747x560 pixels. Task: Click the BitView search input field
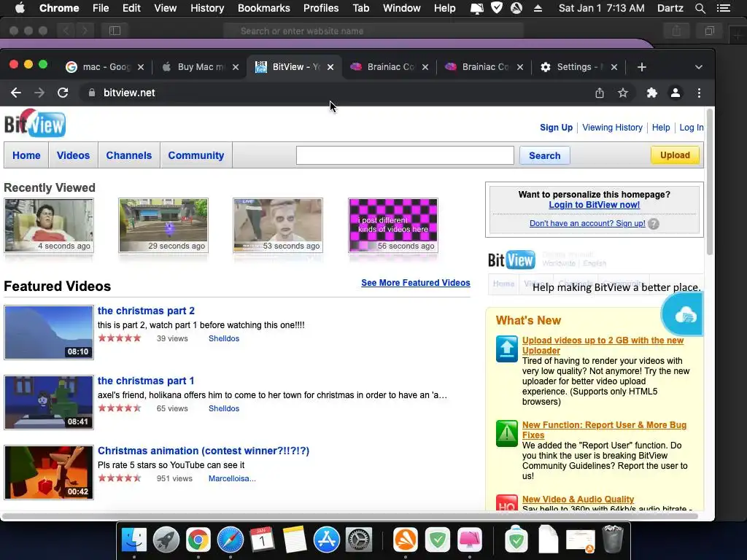pyautogui.click(x=405, y=155)
